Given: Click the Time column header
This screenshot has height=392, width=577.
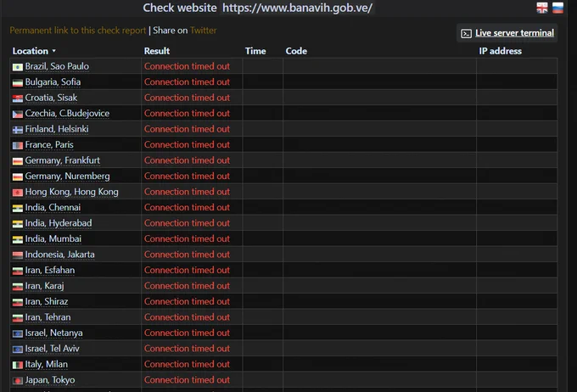Looking at the screenshot, I should point(255,51).
